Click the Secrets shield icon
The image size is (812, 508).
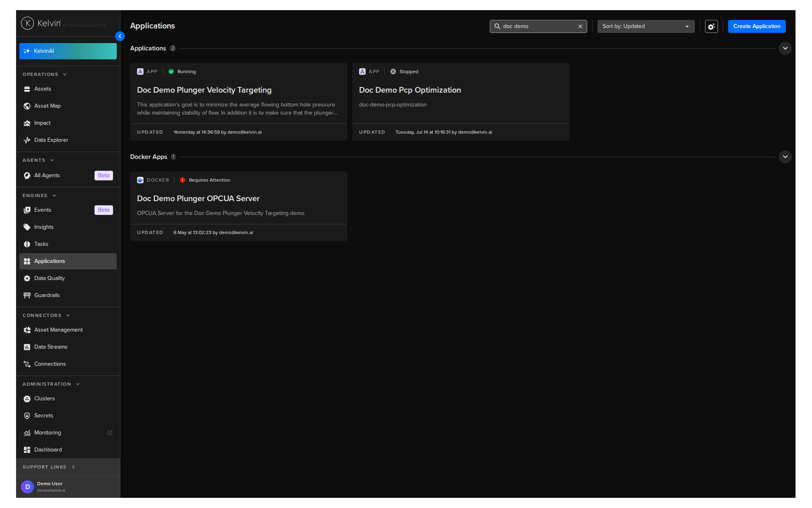point(27,416)
